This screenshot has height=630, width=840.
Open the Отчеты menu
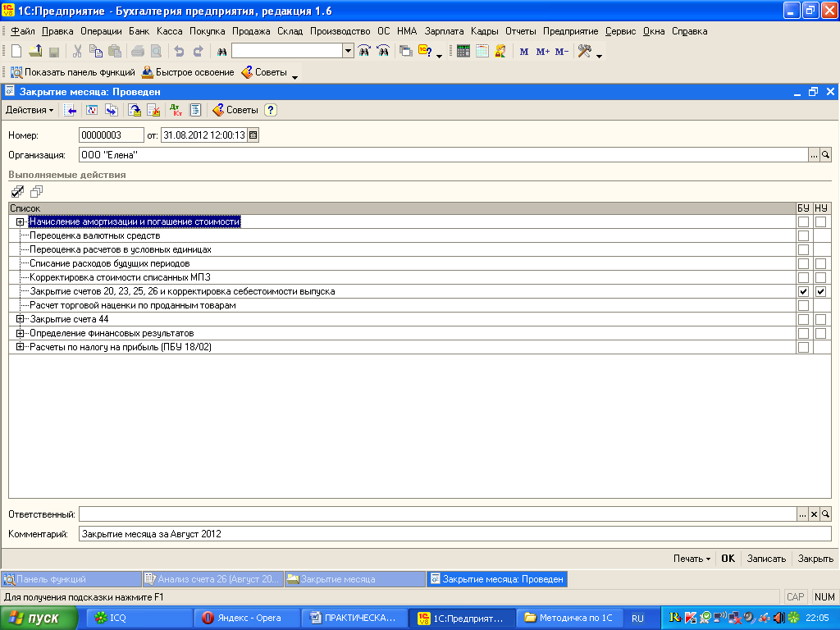coord(520,31)
